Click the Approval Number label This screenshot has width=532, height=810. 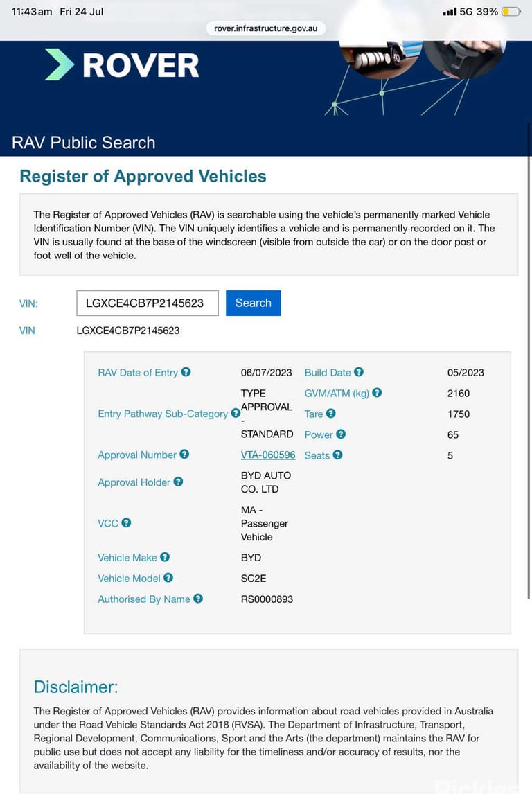137,455
